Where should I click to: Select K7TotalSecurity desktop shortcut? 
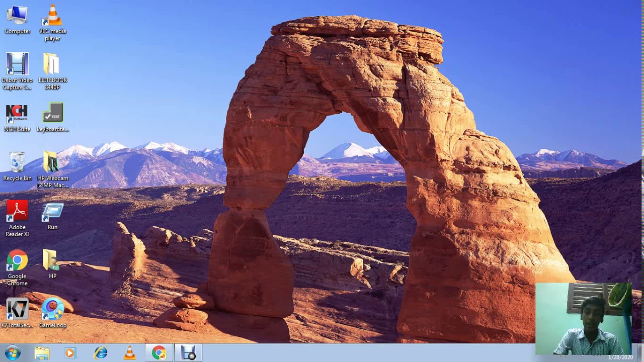[x=17, y=313]
